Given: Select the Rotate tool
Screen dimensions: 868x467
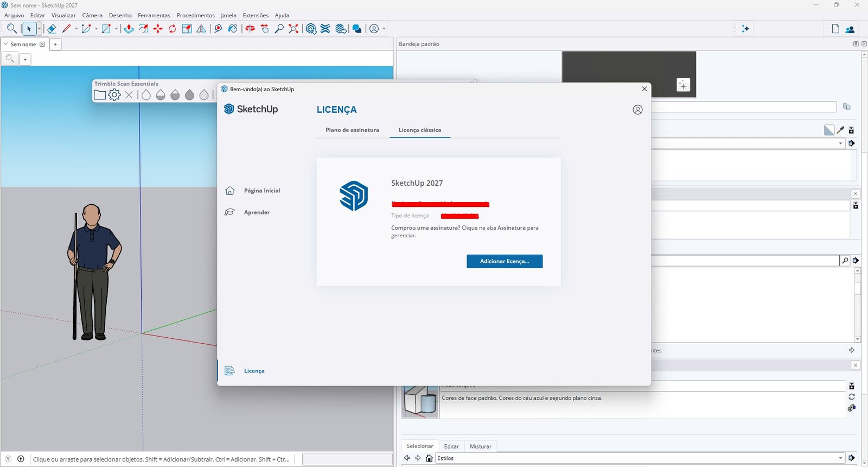Looking at the screenshot, I should (x=173, y=29).
